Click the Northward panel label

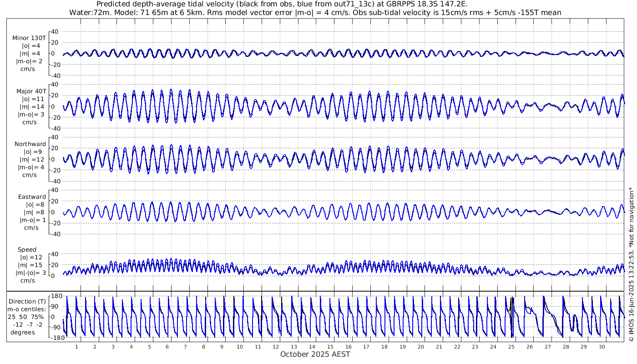pyautogui.click(x=30, y=144)
